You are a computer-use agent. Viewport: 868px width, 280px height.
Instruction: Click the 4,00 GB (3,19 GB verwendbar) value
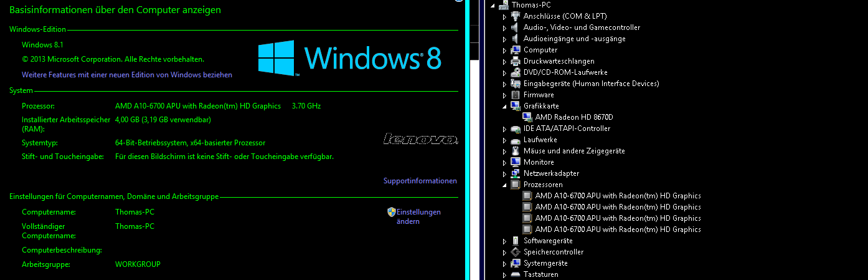coord(163,120)
